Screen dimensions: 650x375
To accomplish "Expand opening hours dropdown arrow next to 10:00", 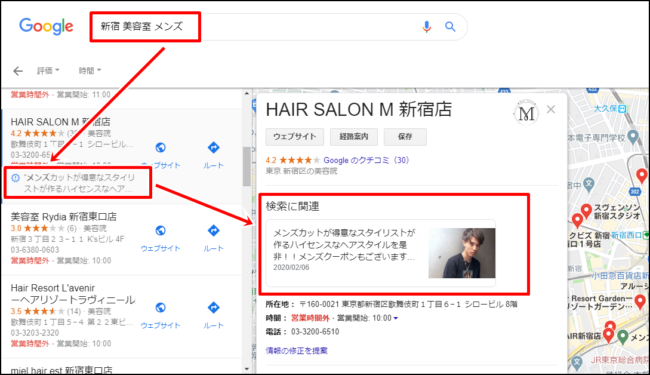I will click(x=396, y=318).
